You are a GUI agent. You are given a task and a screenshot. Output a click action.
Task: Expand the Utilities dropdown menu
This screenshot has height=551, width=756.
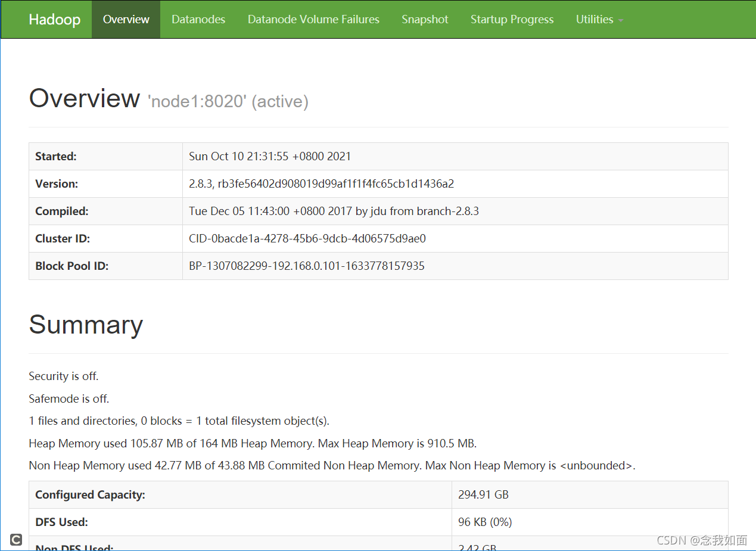pyautogui.click(x=599, y=20)
